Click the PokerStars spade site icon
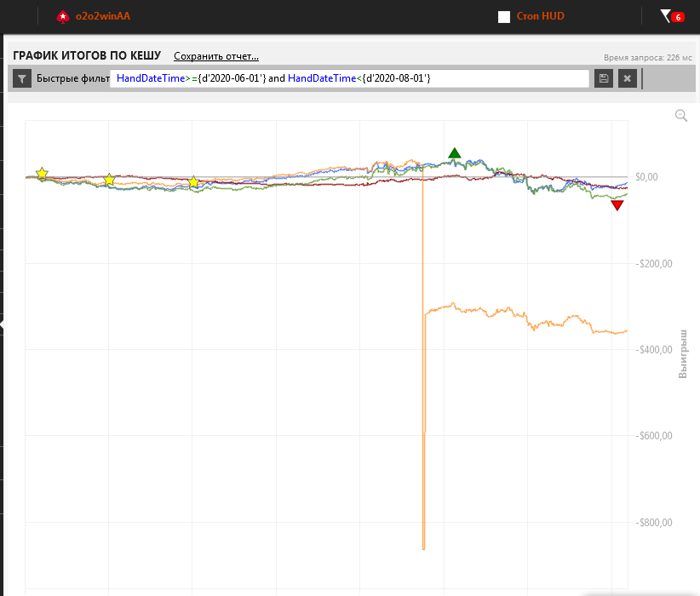This screenshot has width=700, height=596. pos(63,17)
